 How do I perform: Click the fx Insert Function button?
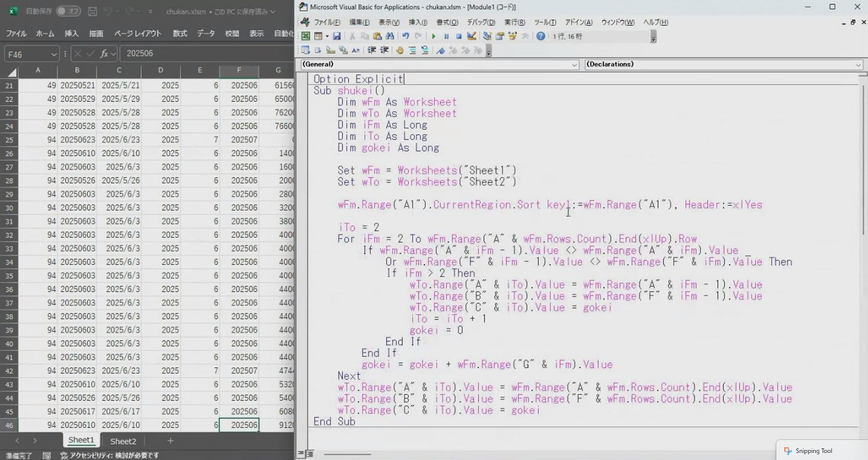[104, 53]
